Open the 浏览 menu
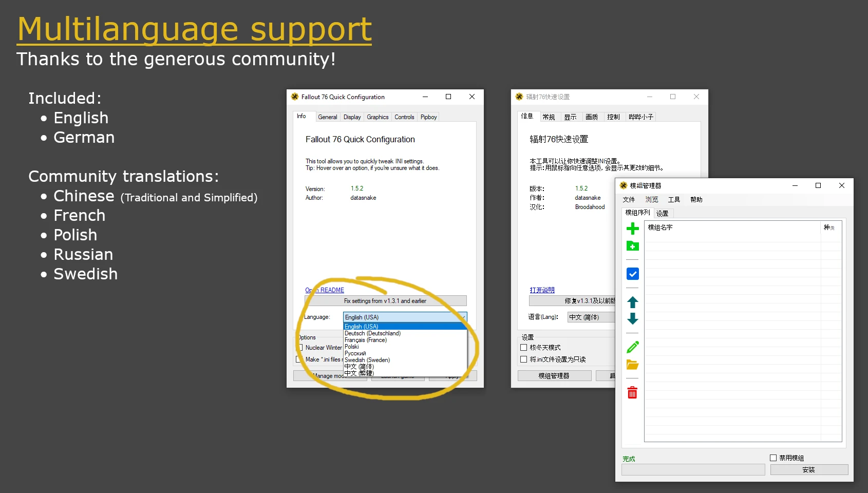The height and width of the screenshot is (493, 868). (x=652, y=200)
